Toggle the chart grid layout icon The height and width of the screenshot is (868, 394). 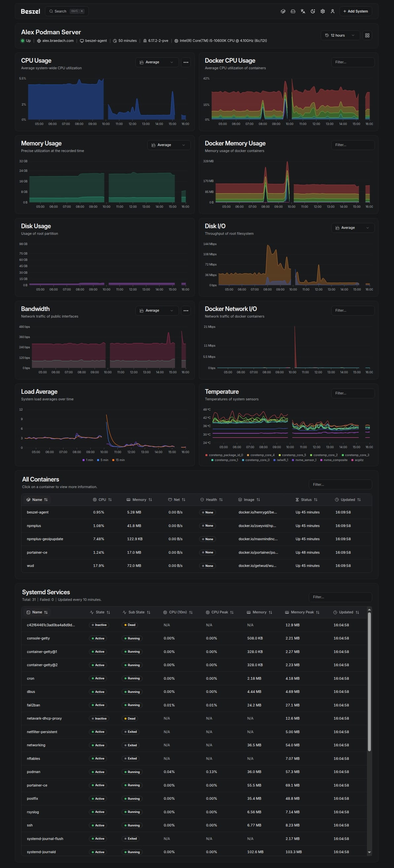367,35
